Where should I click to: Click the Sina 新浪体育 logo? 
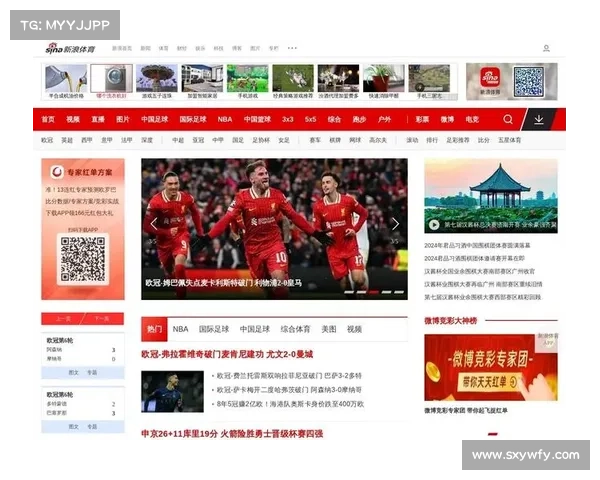(x=70, y=49)
